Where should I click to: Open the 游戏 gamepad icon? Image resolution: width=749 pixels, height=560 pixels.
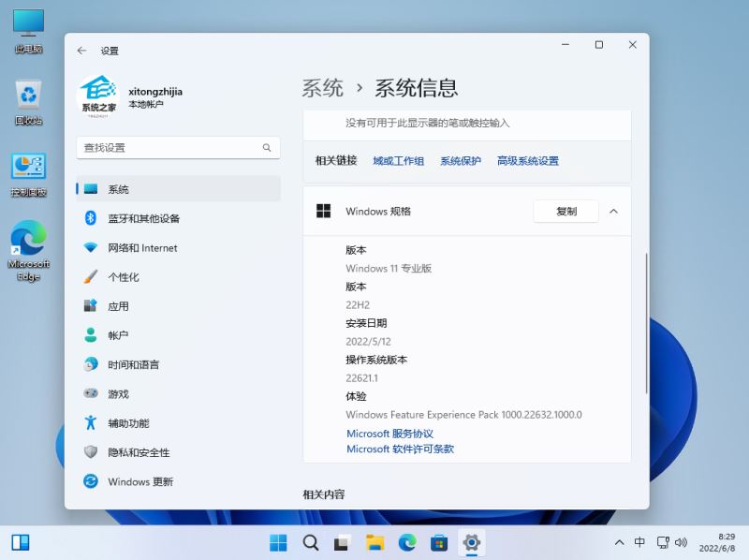91,393
